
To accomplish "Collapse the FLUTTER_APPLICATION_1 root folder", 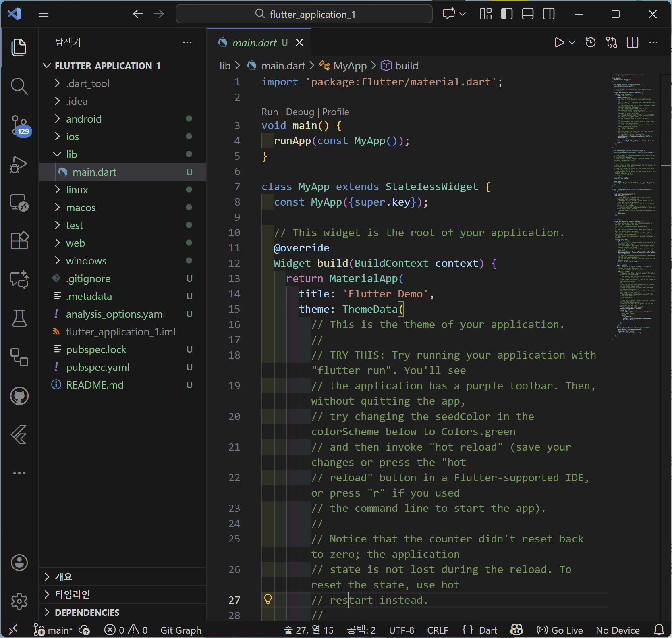I will coord(122,66).
